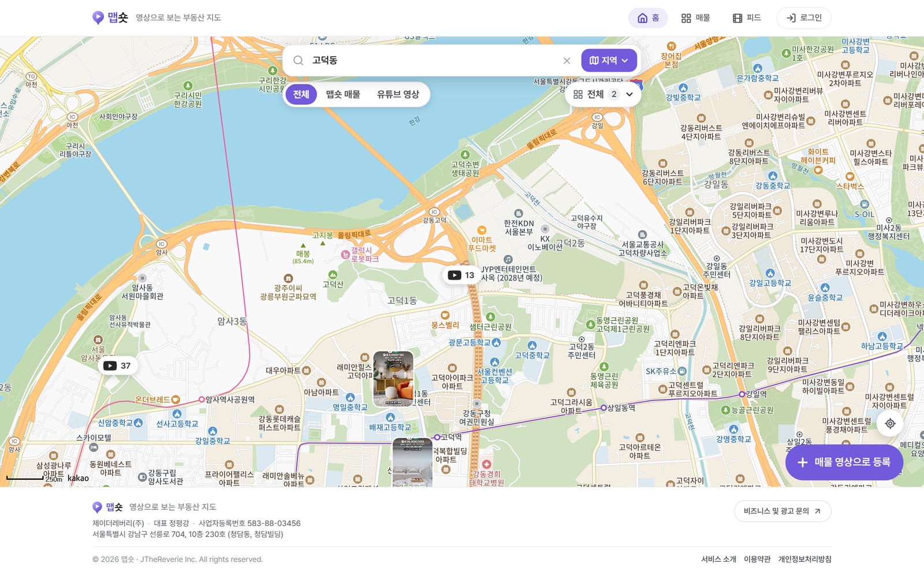Screen dimensions: 924x578
Task: Click the 암사역사공원역 subway station marker
Action: (202, 399)
